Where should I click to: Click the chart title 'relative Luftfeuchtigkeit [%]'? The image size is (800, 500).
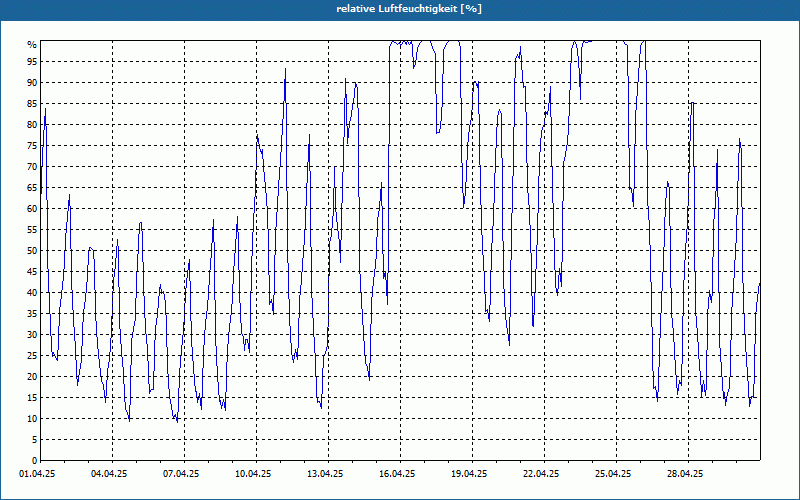tap(409, 9)
